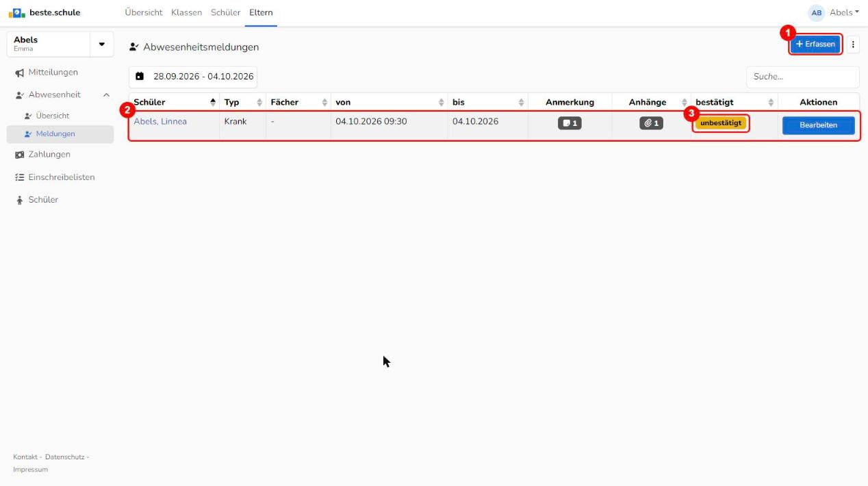
Task: Sort by von column arrows
Action: tap(442, 103)
